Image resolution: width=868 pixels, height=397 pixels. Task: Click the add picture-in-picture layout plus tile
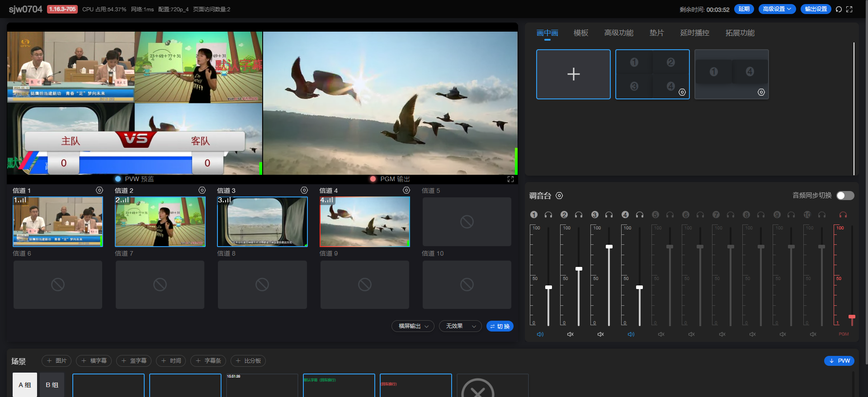573,74
